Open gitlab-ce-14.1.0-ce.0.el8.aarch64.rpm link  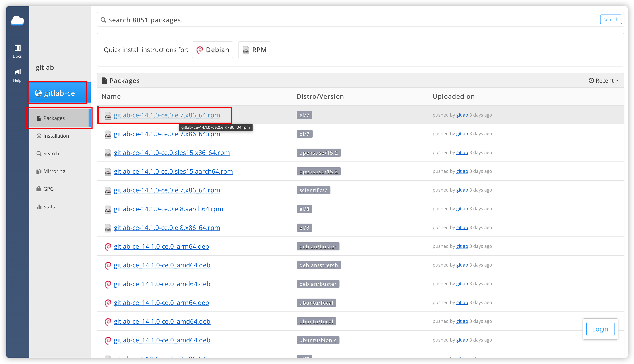tap(168, 209)
